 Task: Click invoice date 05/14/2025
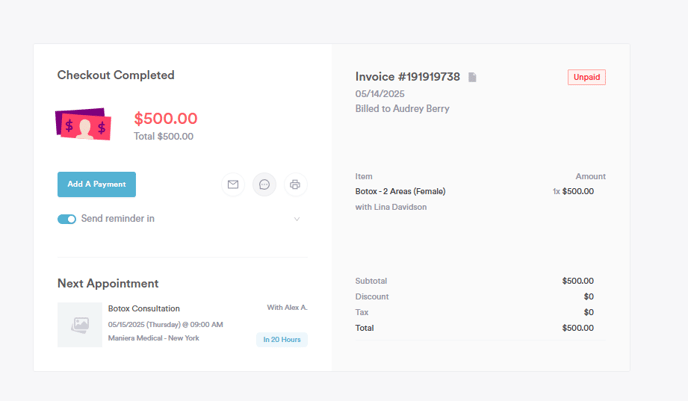tap(380, 94)
